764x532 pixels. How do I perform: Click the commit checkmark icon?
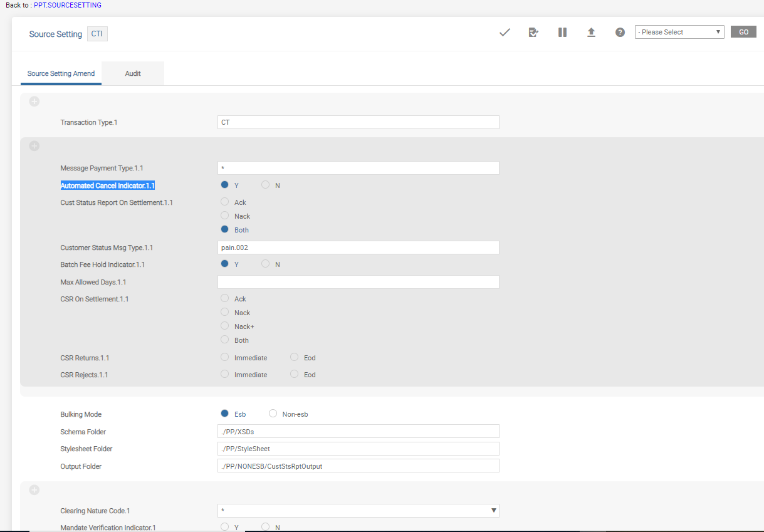pos(505,33)
